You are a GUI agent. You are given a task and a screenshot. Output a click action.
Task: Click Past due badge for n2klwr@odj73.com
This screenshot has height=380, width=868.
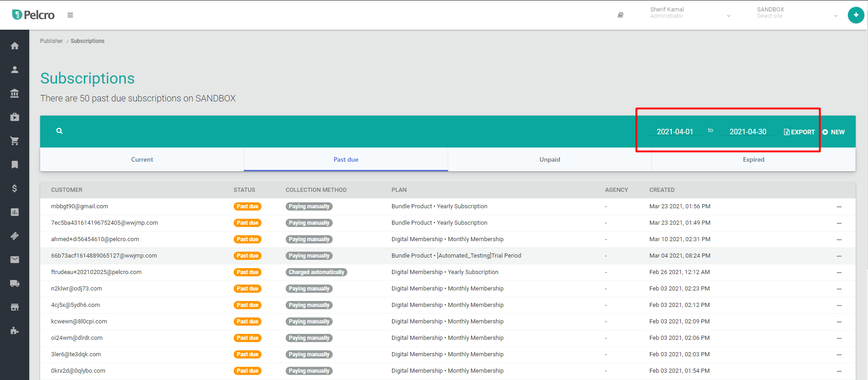tap(247, 289)
